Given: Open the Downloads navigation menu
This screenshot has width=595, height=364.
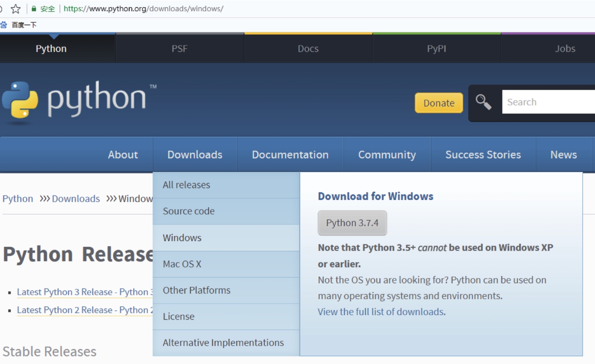Looking at the screenshot, I should [195, 155].
